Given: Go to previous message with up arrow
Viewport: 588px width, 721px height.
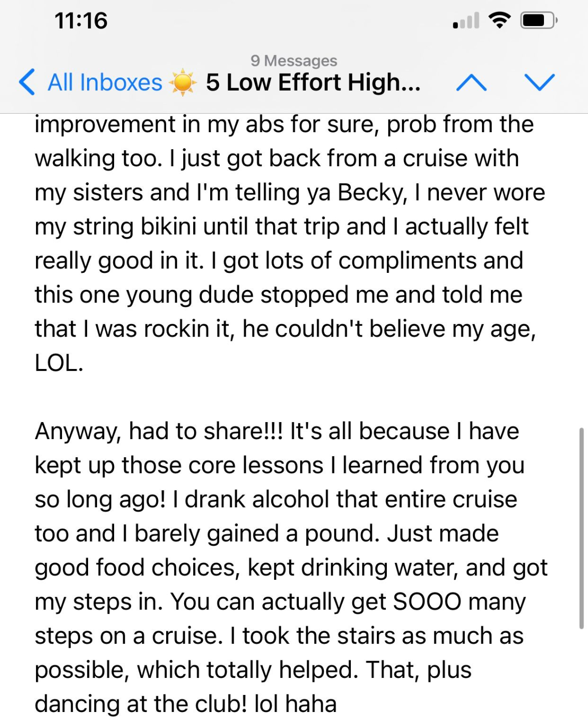Looking at the screenshot, I should (471, 82).
